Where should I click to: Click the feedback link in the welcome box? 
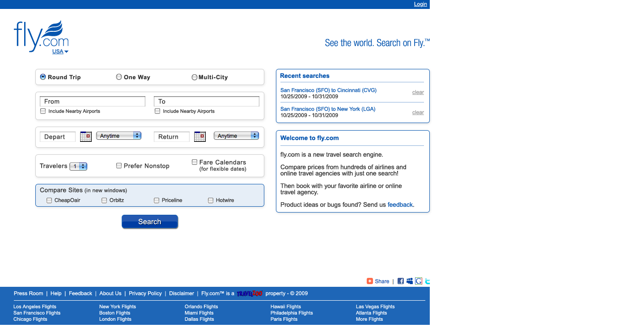point(400,205)
